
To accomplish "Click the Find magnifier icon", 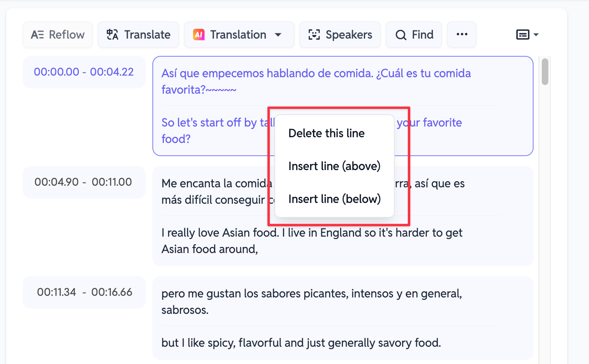I will [401, 35].
